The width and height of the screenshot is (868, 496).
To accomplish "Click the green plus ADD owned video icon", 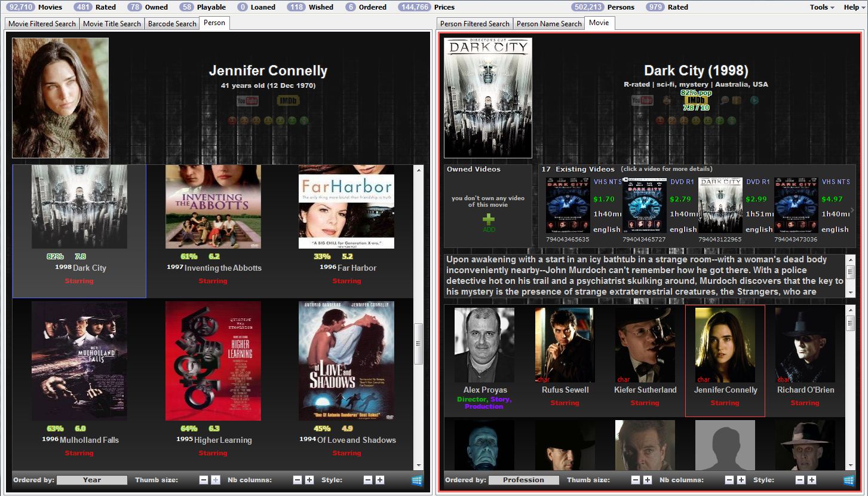I will (489, 220).
